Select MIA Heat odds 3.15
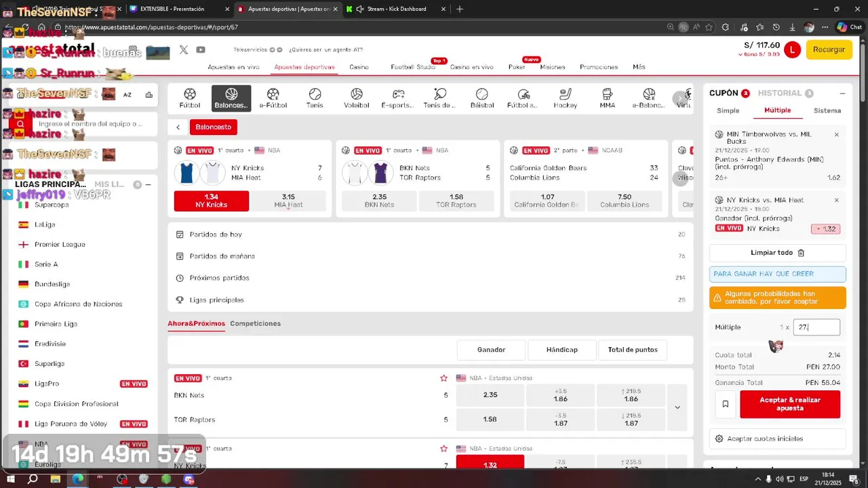 coord(288,201)
